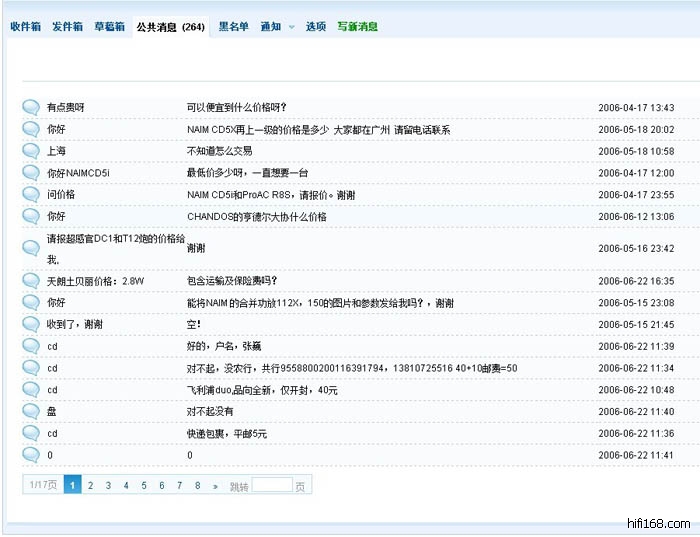Screen dimensions: 700x537
Task: Expand the 通知 dropdown arrow
Action: coord(291,27)
